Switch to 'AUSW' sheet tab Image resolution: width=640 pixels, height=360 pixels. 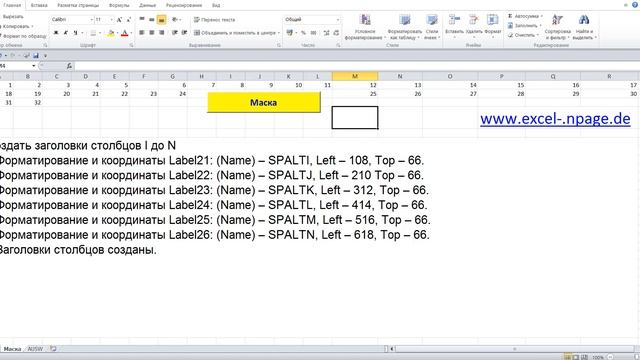(x=35, y=349)
